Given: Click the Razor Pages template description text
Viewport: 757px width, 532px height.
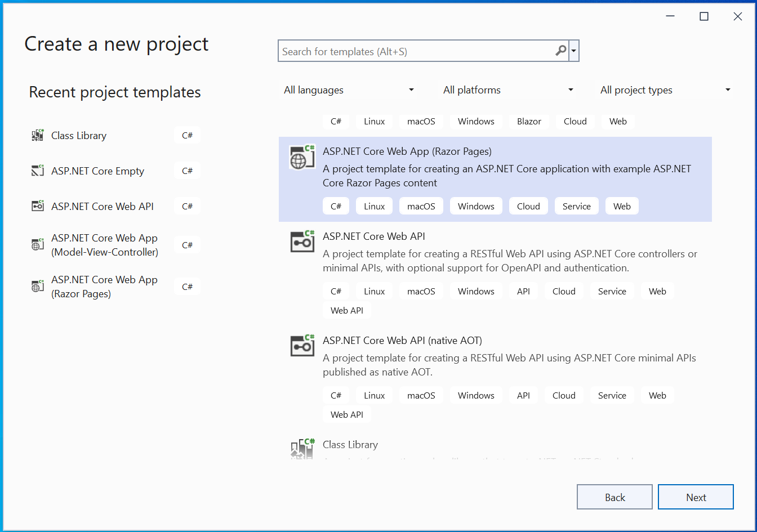Looking at the screenshot, I should click(507, 176).
